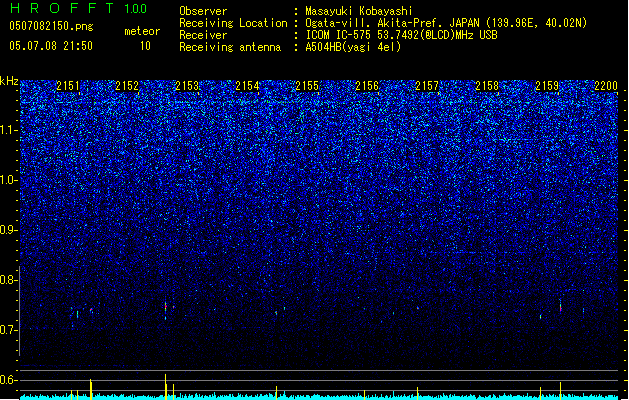Click the 1.1 frequency axis label
The width and height of the screenshot is (629, 400).
[x=9, y=130]
